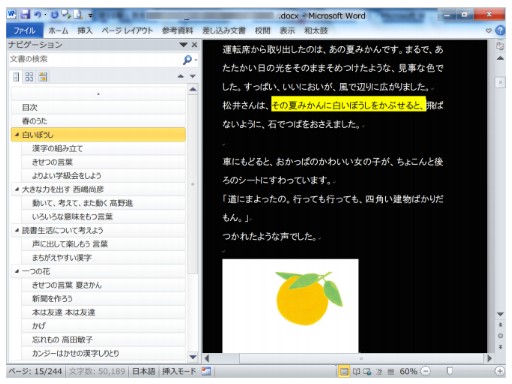Open the 和太鼓 custom tab
Screen dimensions: 512x384
(x=316, y=31)
